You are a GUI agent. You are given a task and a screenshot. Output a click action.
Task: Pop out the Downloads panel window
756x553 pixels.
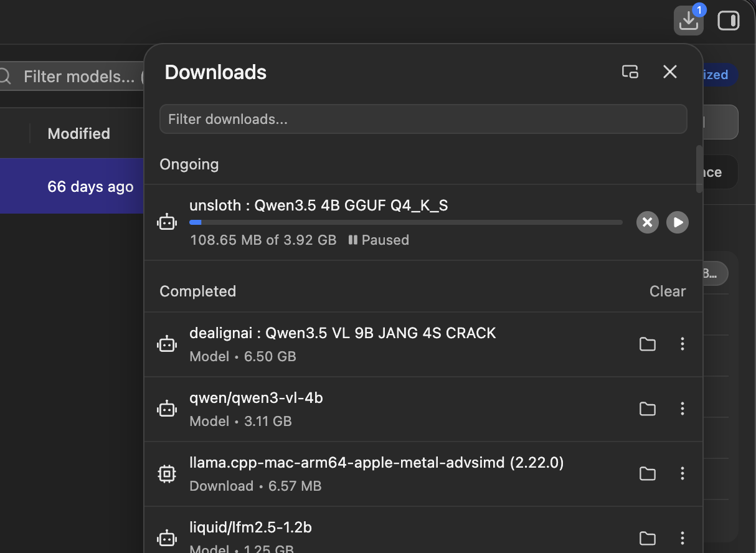(x=630, y=72)
